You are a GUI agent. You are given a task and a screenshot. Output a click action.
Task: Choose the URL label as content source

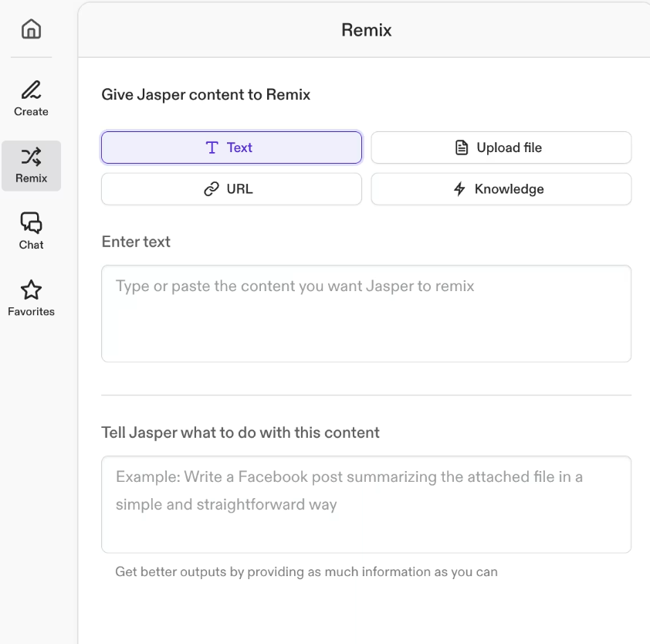click(x=239, y=189)
